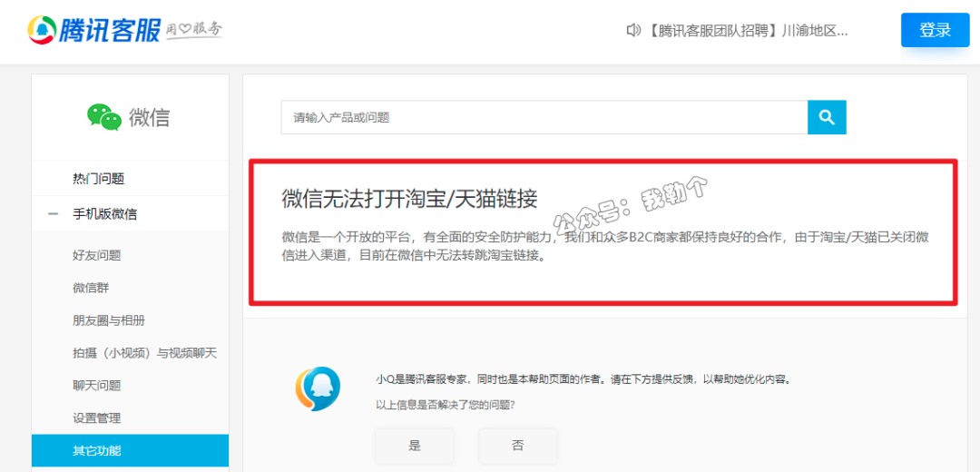Image resolution: width=980 pixels, height=472 pixels.
Task: Open the 聊天问题 category
Action: (x=97, y=386)
